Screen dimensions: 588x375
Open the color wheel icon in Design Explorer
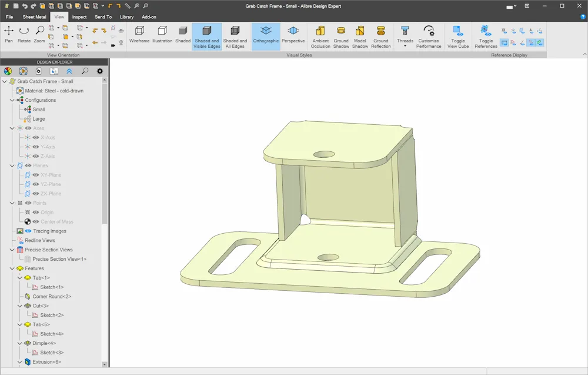pos(8,71)
